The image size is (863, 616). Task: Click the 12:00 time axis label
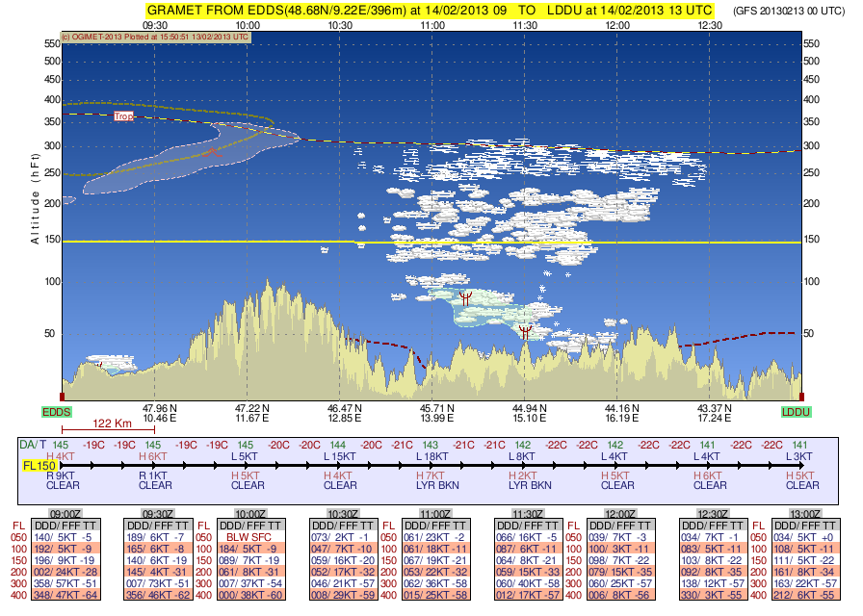617,25
